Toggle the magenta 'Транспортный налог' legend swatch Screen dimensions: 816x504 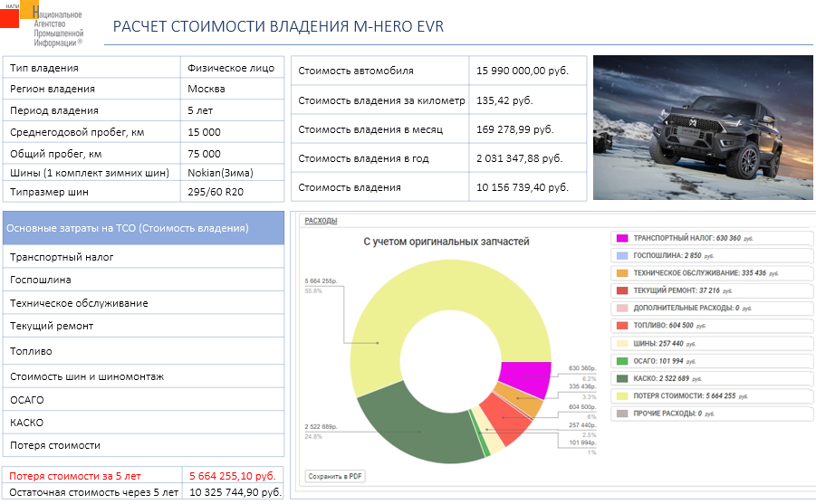pyautogui.click(x=622, y=238)
